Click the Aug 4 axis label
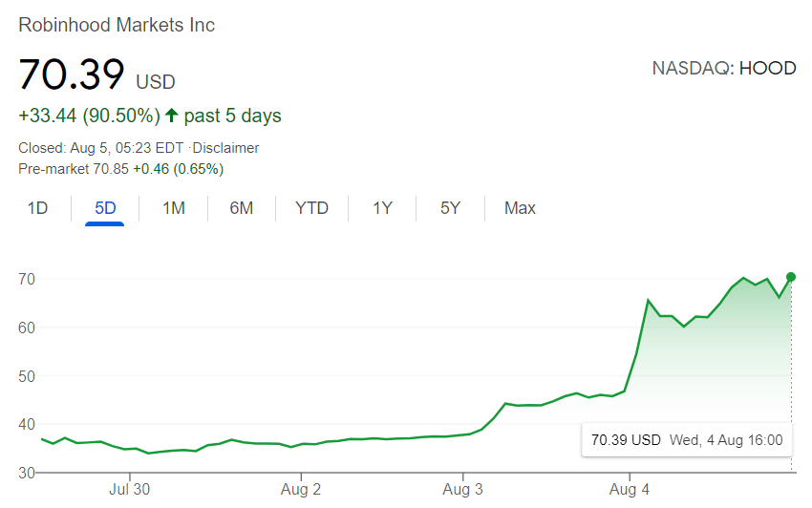Screen dimensions: 812x508 pos(630,490)
